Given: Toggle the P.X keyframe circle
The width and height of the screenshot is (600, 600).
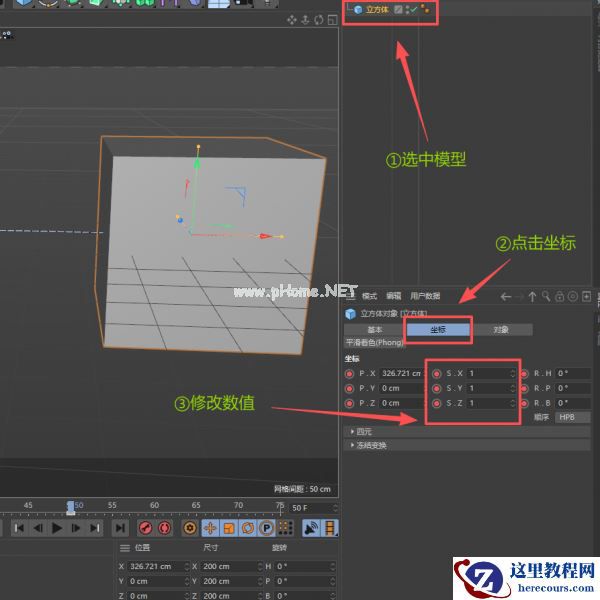Looking at the screenshot, I should tap(348, 373).
